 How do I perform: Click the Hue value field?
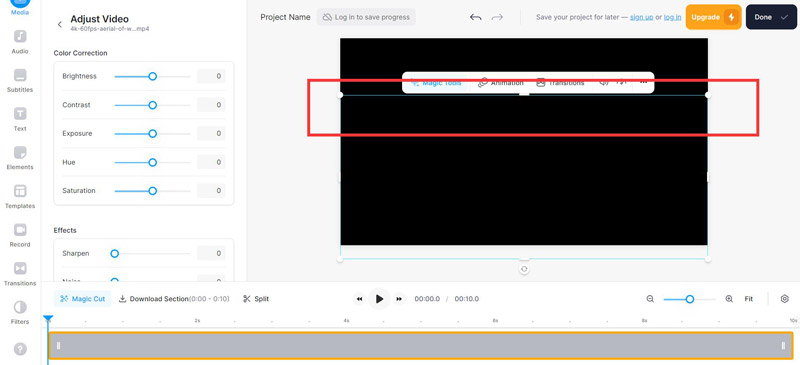211,162
